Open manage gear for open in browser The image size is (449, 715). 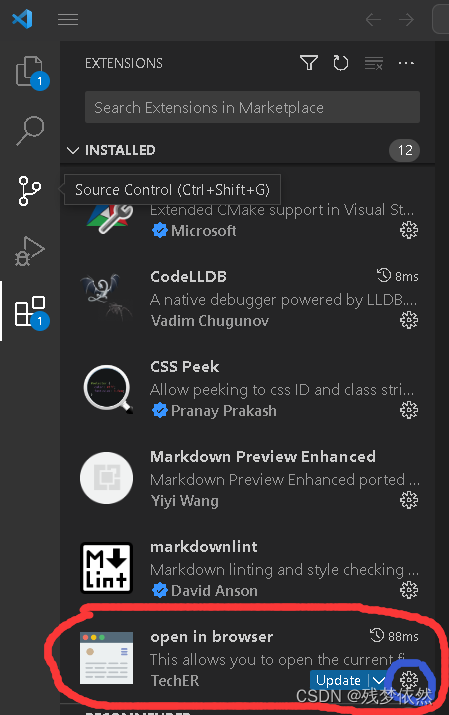pyautogui.click(x=409, y=680)
